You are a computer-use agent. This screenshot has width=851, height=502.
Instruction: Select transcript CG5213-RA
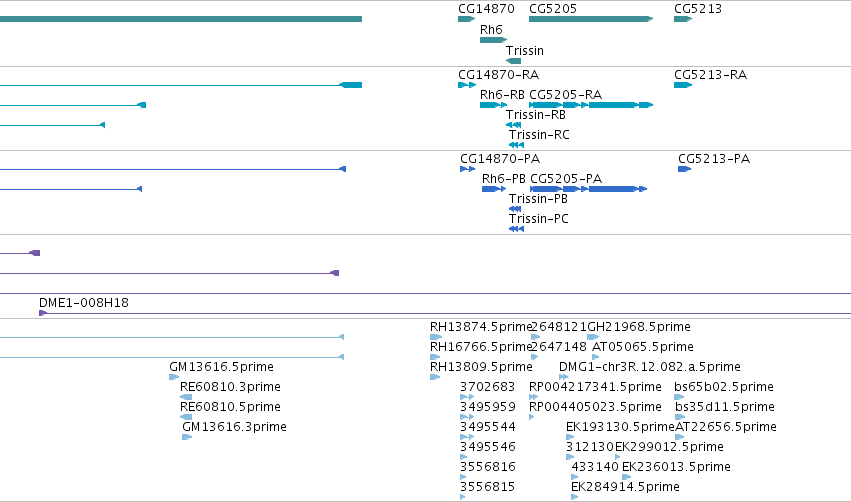coord(710,75)
